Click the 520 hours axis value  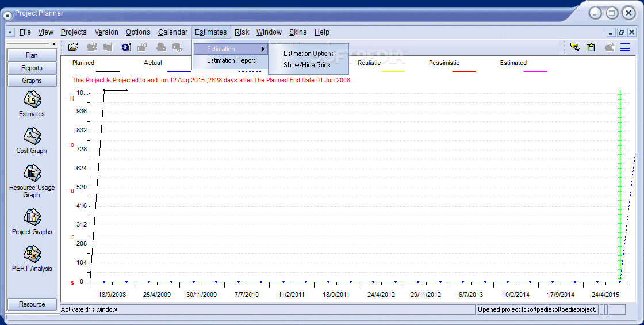coord(82,187)
